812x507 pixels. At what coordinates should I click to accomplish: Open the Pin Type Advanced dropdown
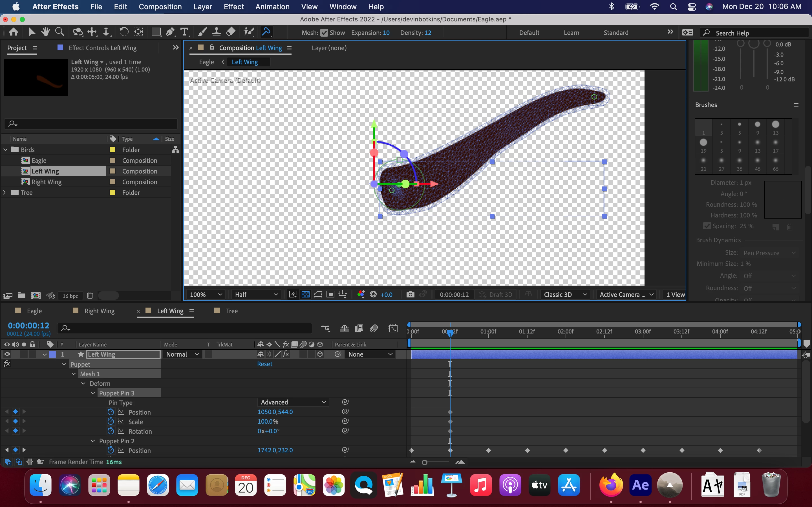(293, 402)
